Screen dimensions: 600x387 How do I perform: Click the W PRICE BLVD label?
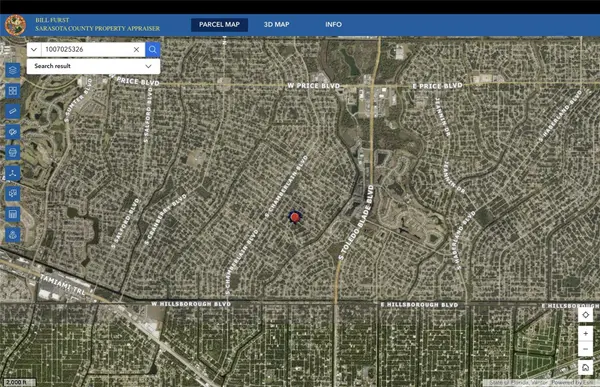coord(314,86)
